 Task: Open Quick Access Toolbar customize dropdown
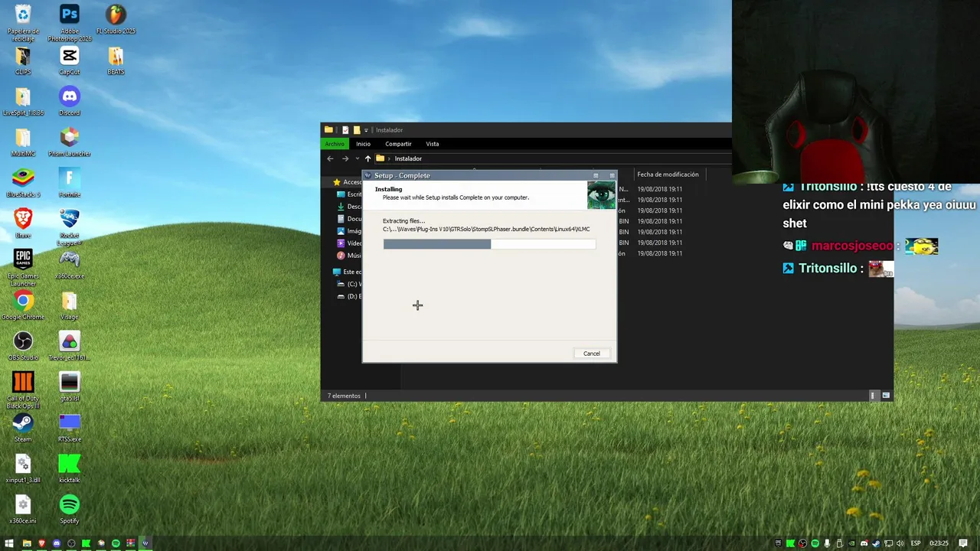click(x=366, y=130)
